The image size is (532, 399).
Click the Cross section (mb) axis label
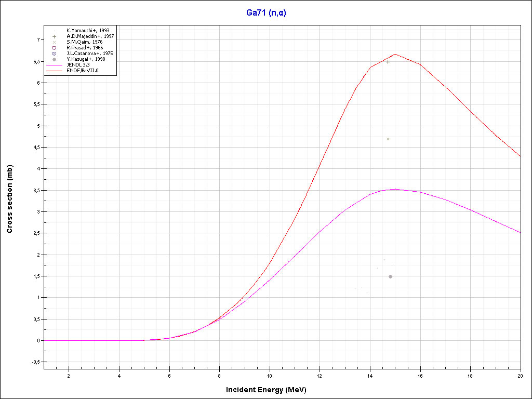[10, 199]
